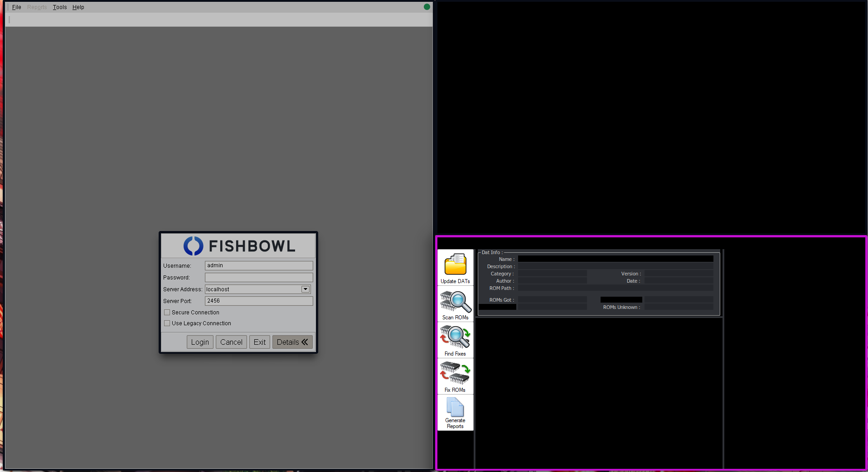Click the "Category :" label in Dat Info
The image size is (868, 472).
coord(502,274)
